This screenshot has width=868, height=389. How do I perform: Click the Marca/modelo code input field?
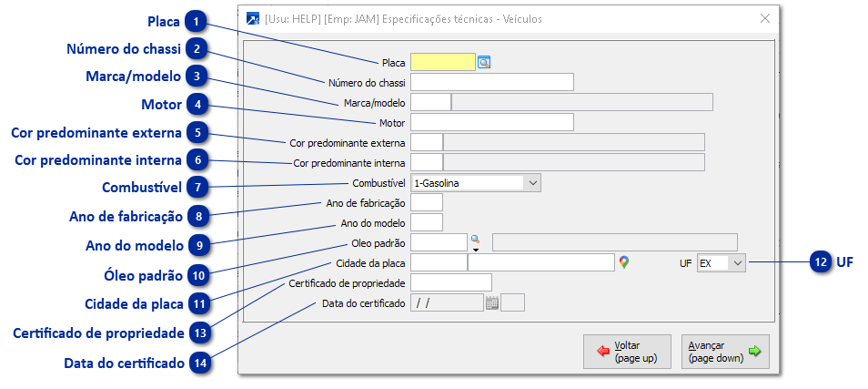tap(430, 103)
